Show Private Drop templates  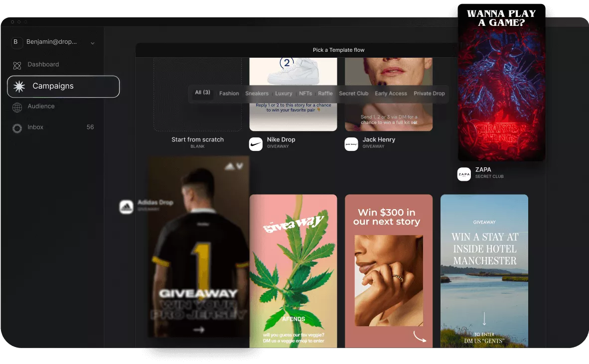tap(429, 94)
